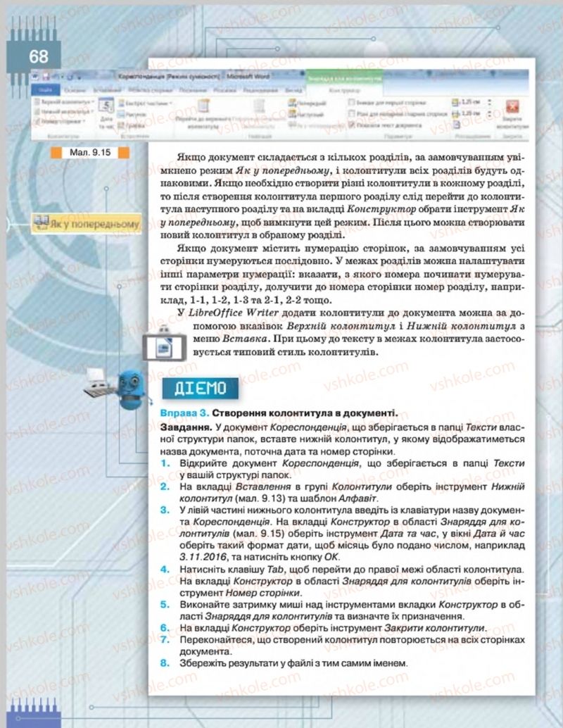563x728 pixels.
Task: Open the Вставлення ribbon tab
Action: pyautogui.click(x=107, y=89)
